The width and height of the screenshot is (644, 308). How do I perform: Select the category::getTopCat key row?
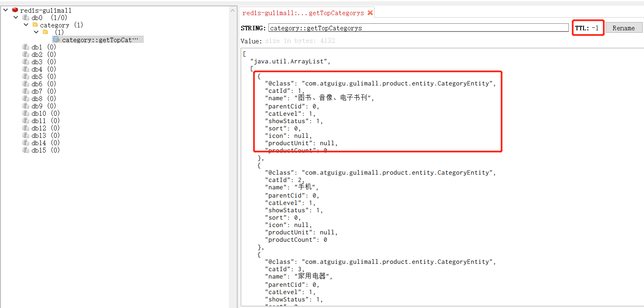(x=98, y=39)
